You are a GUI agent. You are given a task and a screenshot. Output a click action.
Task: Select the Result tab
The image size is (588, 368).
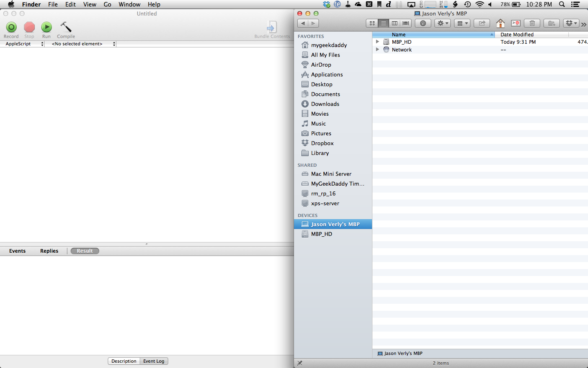coord(85,251)
